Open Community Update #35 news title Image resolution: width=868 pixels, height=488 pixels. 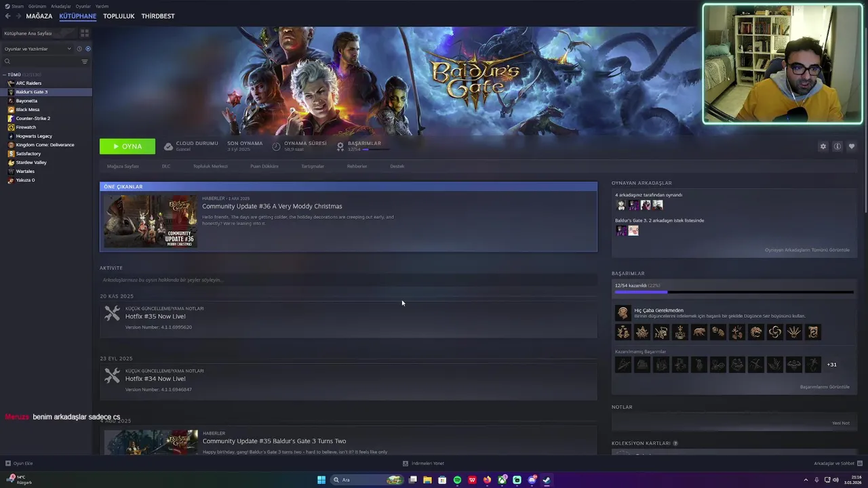[274, 441]
